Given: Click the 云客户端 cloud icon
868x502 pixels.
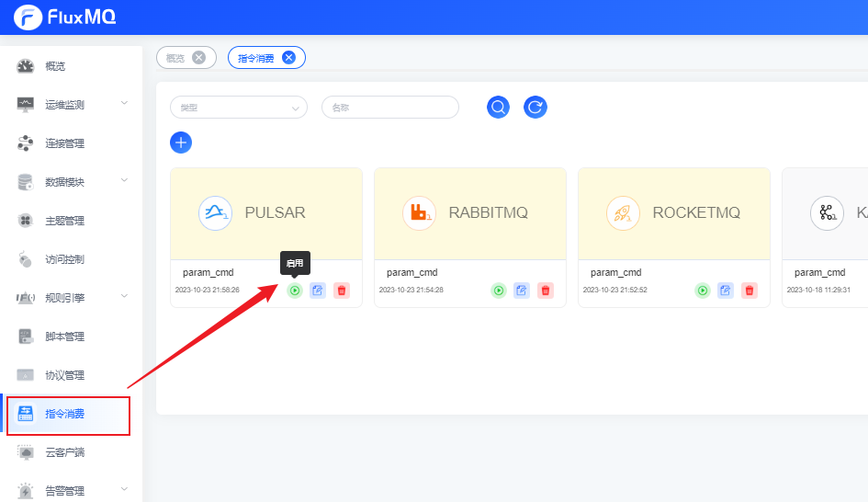Looking at the screenshot, I should [26, 452].
